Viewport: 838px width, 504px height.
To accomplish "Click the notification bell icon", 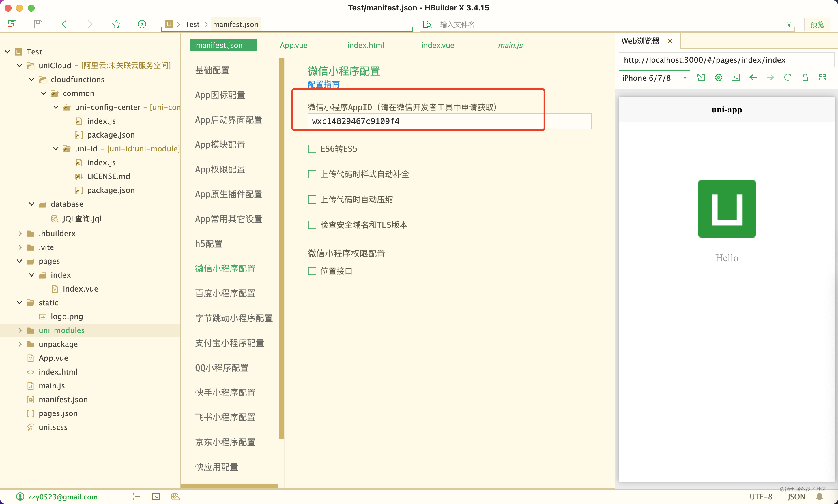I will 820,497.
